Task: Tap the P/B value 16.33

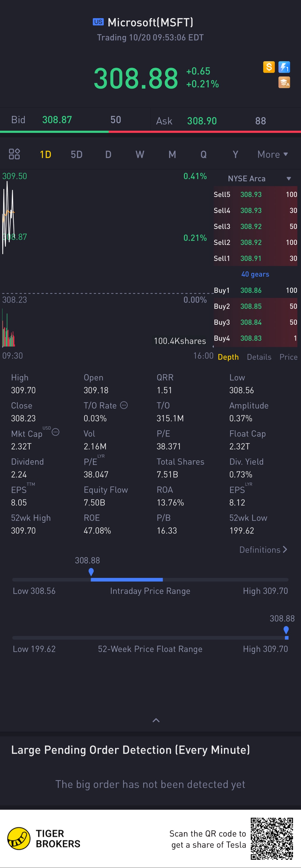Action: pos(167,530)
